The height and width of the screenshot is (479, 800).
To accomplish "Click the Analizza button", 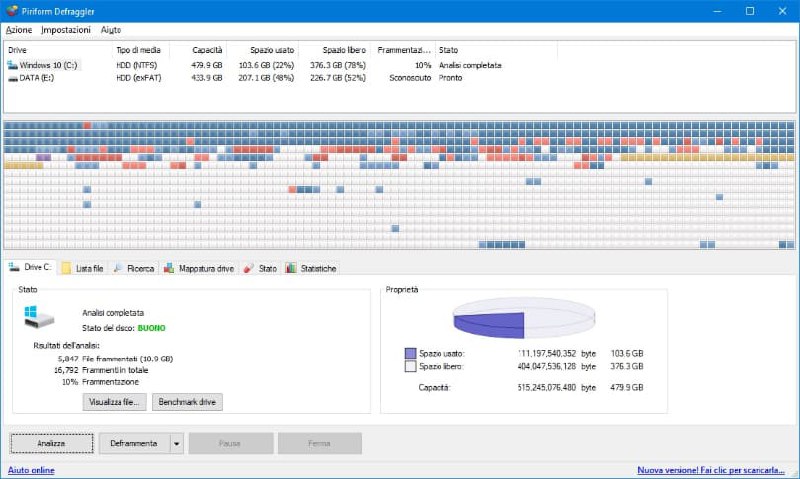I will click(x=52, y=443).
